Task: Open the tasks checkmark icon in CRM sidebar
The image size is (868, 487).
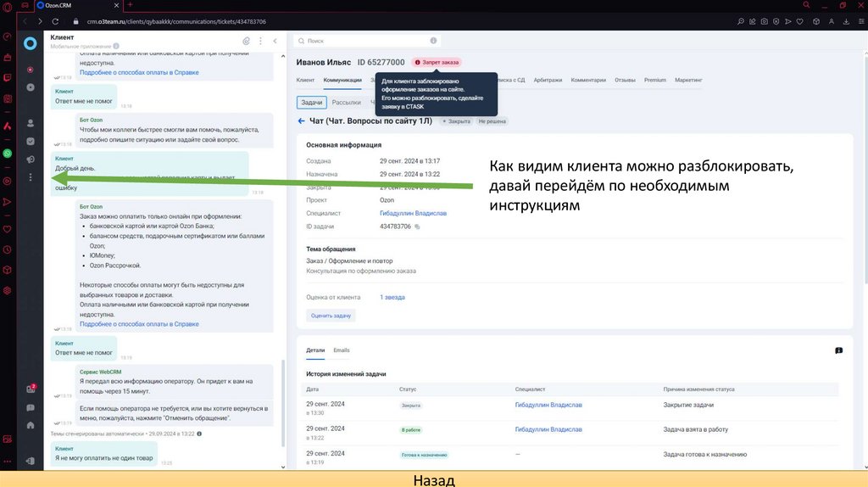Action: (31, 142)
